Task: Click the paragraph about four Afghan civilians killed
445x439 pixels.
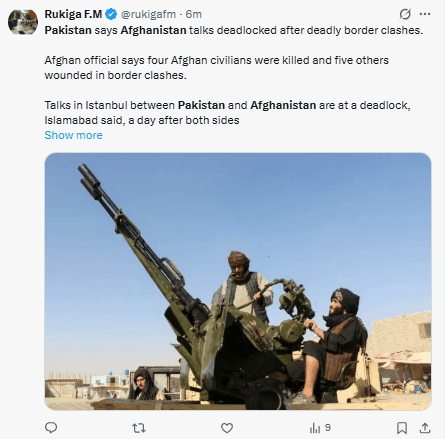Action: pos(217,68)
